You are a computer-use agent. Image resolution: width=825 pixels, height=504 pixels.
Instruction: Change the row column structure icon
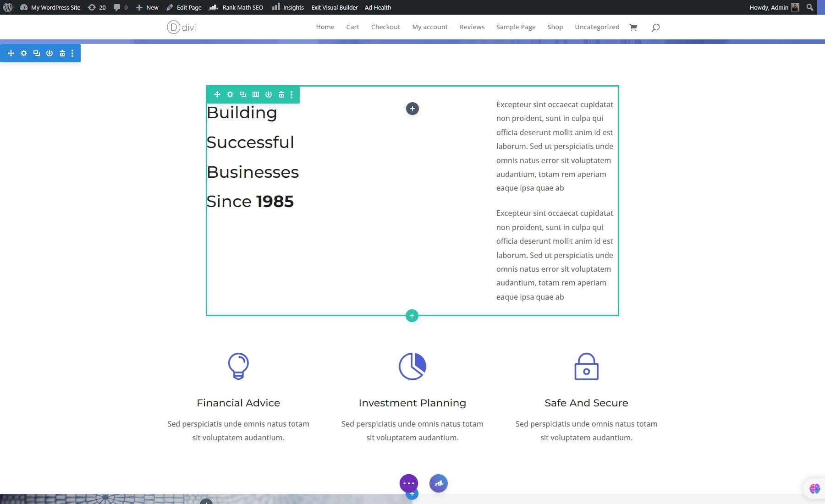tap(255, 94)
